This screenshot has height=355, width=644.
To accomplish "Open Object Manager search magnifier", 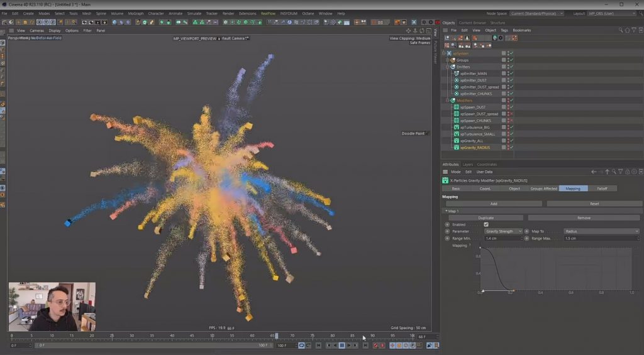I will [621, 30].
